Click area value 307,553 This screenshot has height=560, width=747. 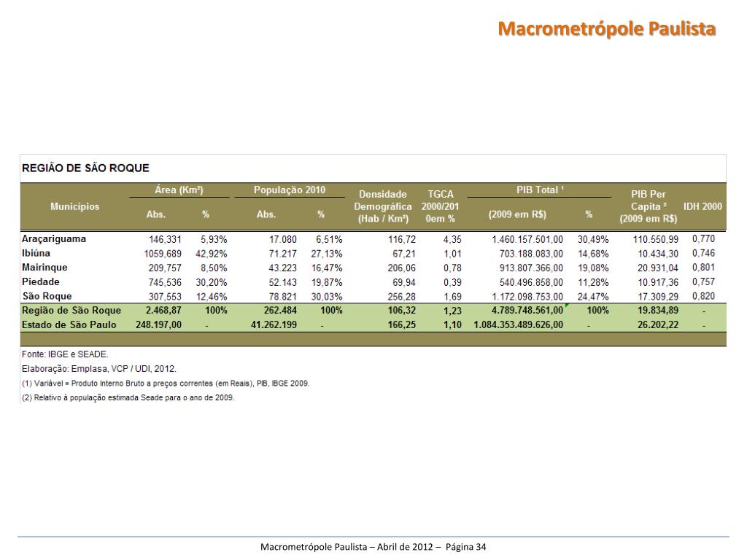coord(165,297)
